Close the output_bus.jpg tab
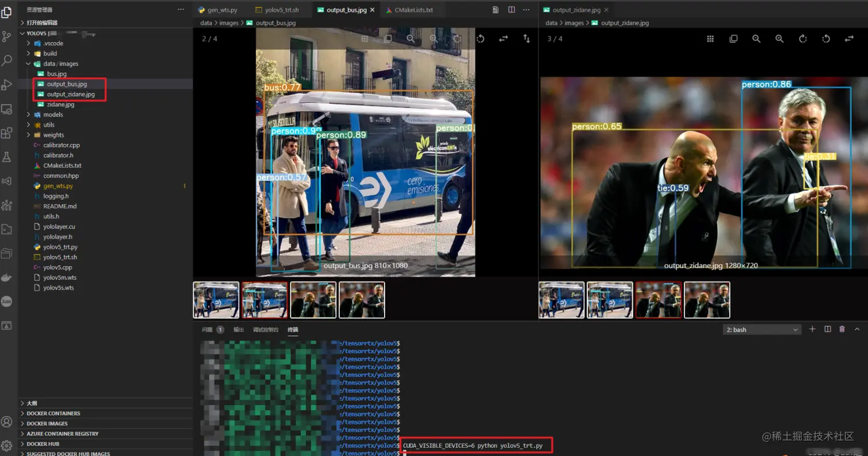The width and height of the screenshot is (868, 456). tap(373, 10)
